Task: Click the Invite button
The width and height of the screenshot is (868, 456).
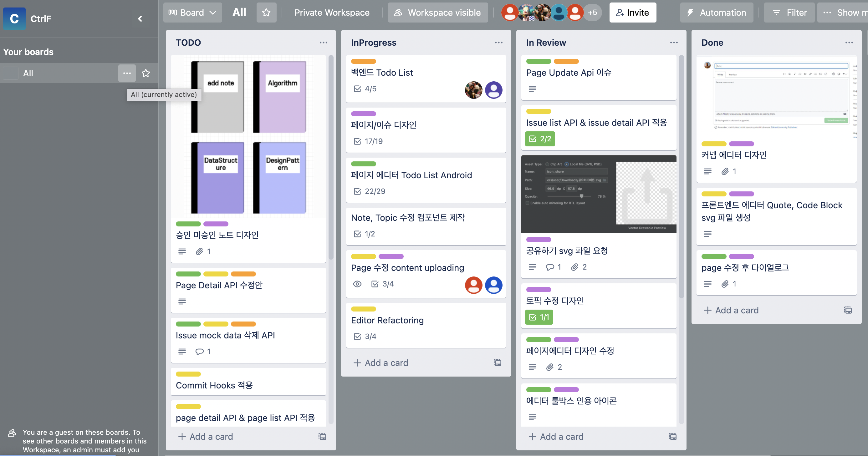Action: pyautogui.click(x=632, y=13)
